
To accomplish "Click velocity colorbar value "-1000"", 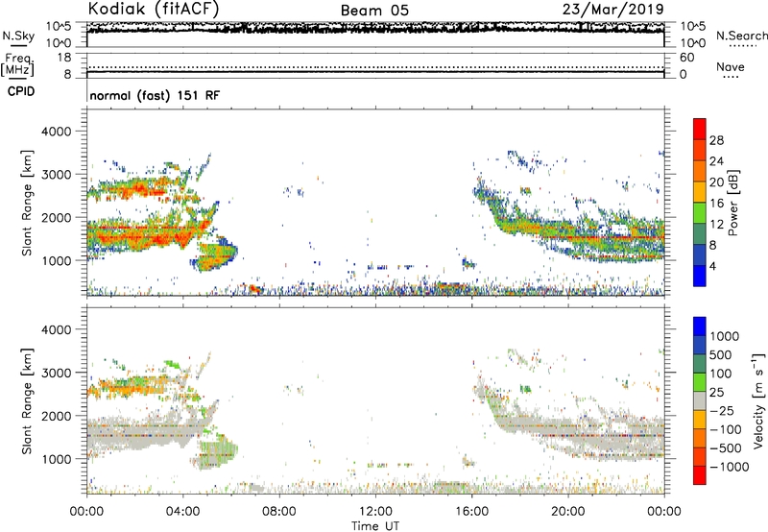I will pyautogui.click(x=730, y=467).
